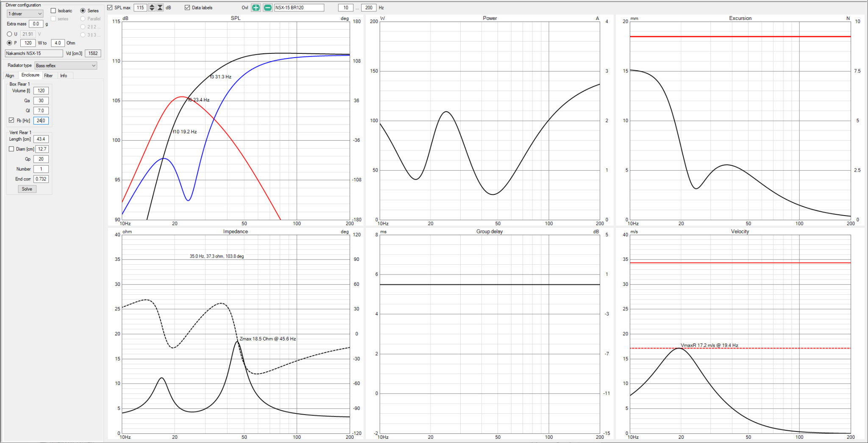
Task: Toggle the Data labels checkbox
Action: tap(187, 8)
